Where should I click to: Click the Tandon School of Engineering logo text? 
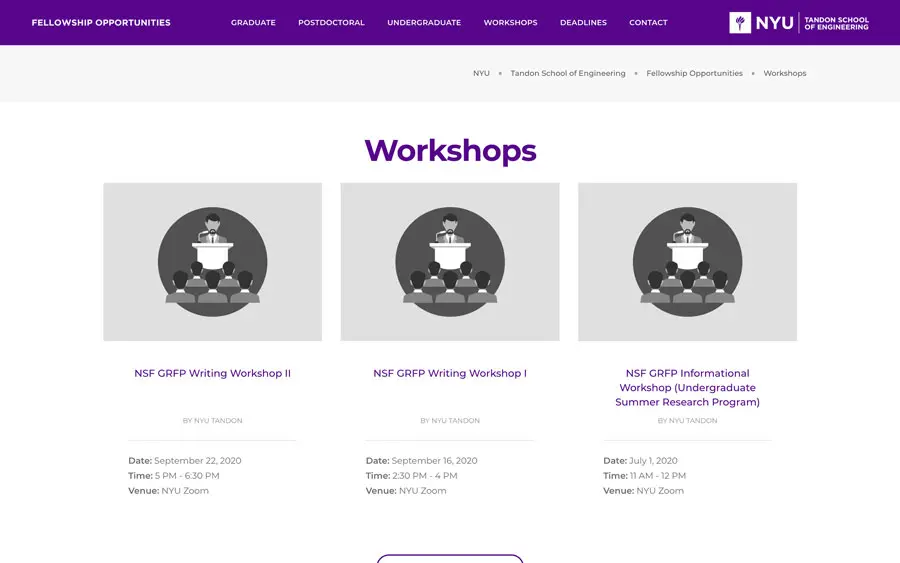coord(836,24)
